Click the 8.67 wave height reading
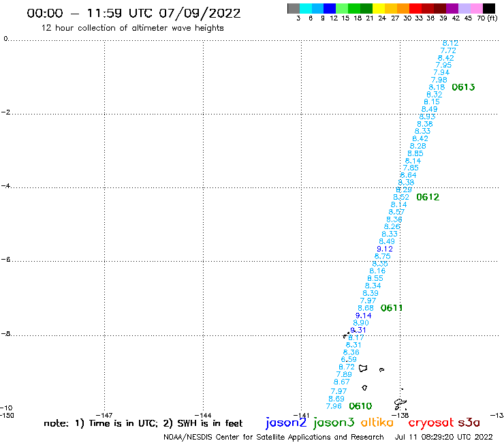Screen dimensions: 504x443 [x=341, y=382]
